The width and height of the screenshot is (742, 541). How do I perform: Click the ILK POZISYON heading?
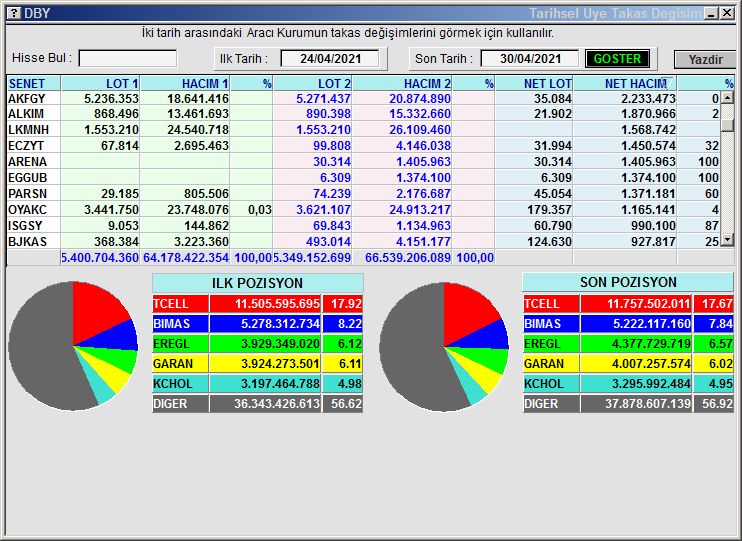[257, 283]
